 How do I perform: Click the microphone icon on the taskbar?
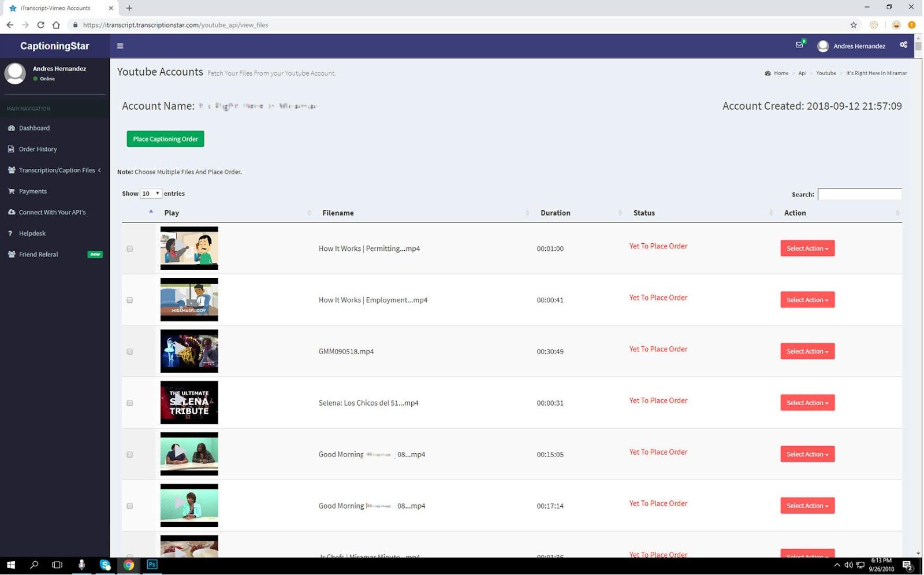[81, 565]
